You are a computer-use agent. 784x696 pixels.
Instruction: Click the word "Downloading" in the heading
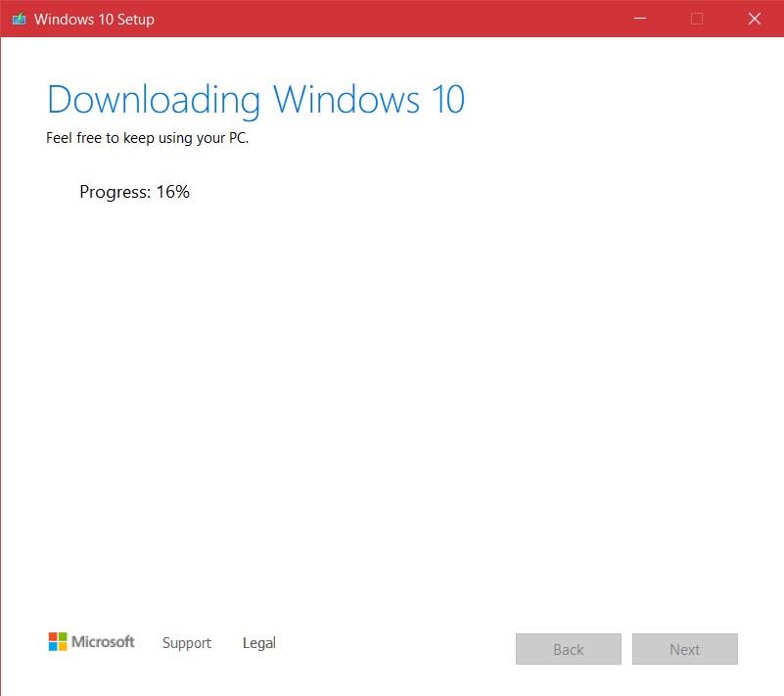tap(154, 101)
